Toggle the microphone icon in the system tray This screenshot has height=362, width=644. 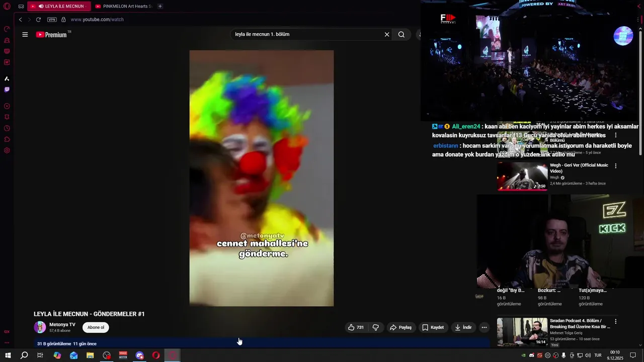point(563,355)
